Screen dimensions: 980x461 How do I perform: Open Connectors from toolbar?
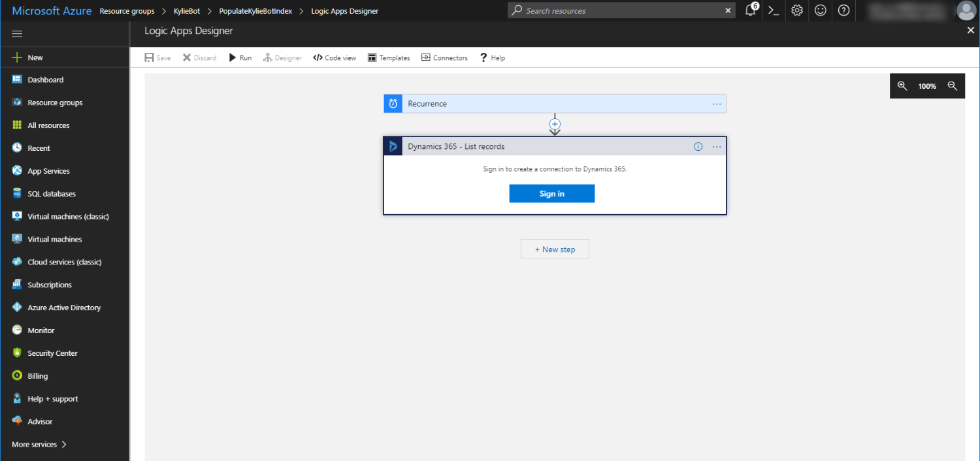coord(444,57)
